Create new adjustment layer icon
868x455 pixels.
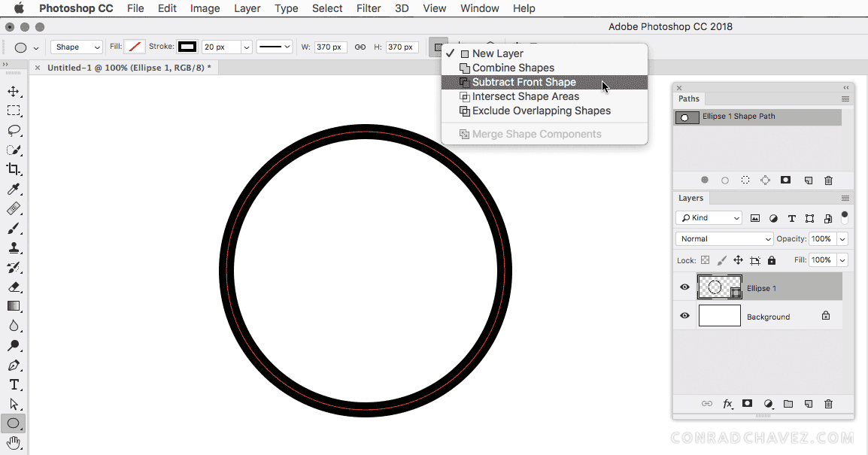pos(769,404)
